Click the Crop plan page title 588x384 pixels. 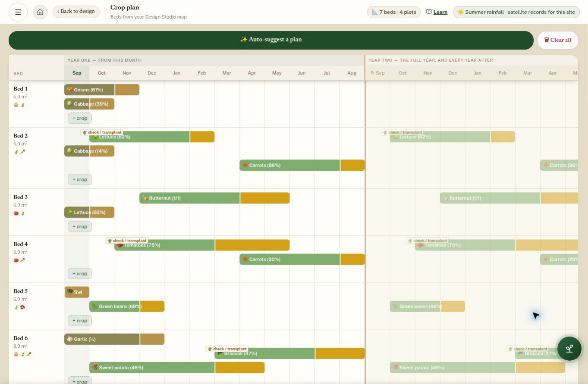coord(125,7)
